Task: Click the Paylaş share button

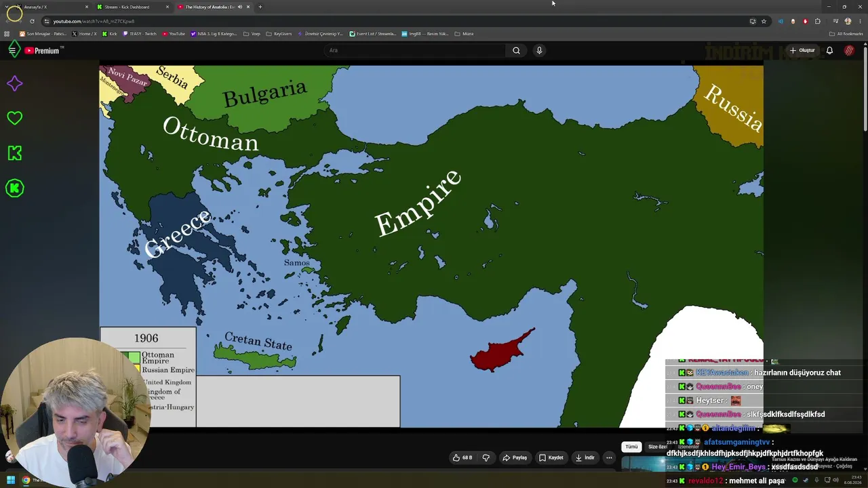Action: tap(515, 457)
